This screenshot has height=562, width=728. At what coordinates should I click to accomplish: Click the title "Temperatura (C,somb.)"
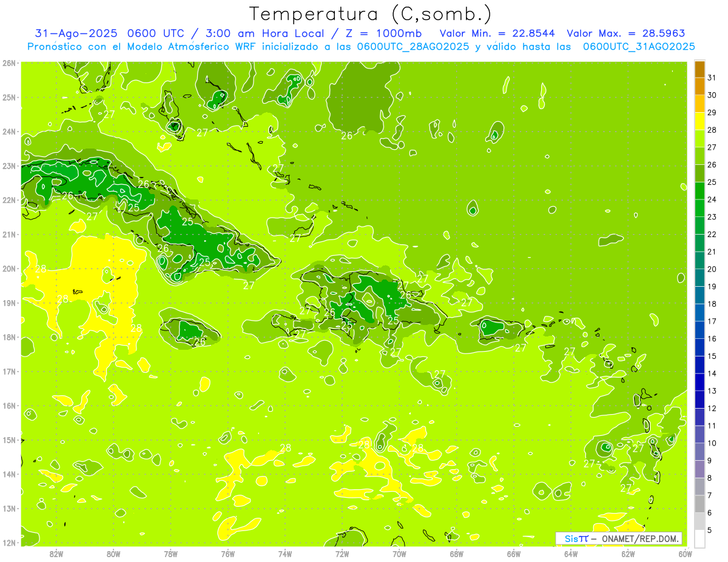[x=371, y=15]
